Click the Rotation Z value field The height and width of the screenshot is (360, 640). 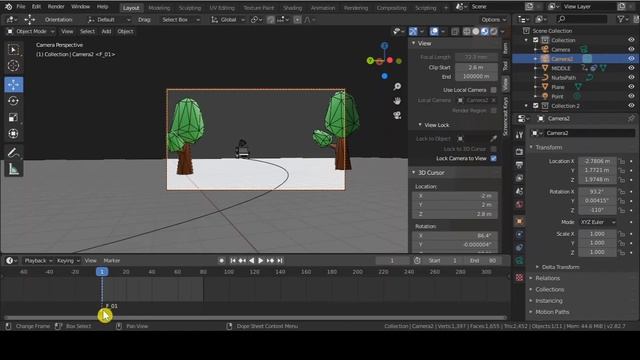[x=597, y=210]
